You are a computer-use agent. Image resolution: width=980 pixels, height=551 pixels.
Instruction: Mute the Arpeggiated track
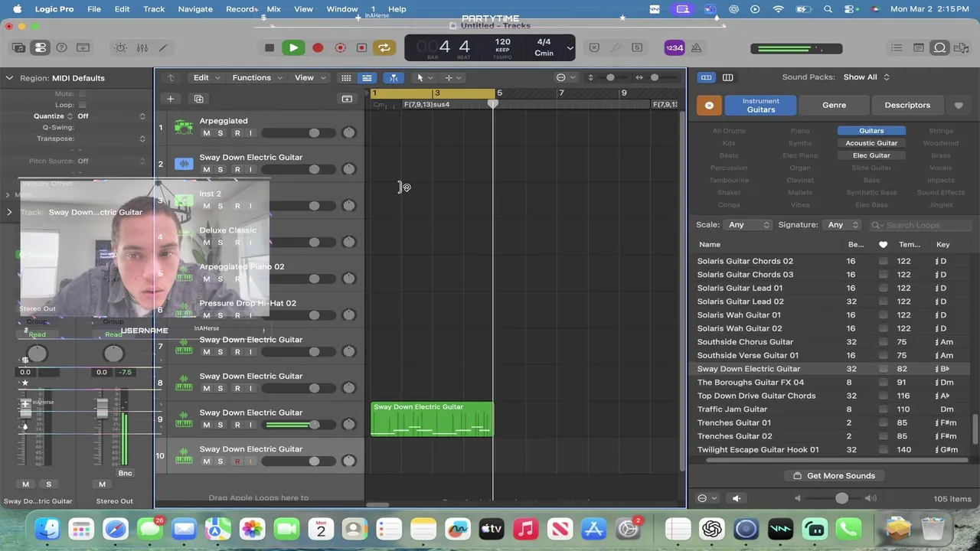[206, 133]
